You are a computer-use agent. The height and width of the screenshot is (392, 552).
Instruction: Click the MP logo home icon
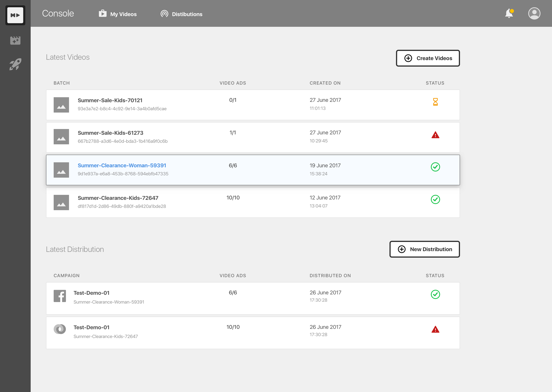(x=15, y=15)
